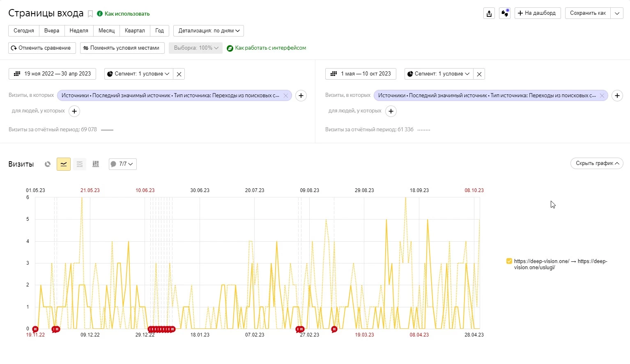Select the pie chart view icon
The width and height of the screenshot is (630, 364).
pos(48,164)
